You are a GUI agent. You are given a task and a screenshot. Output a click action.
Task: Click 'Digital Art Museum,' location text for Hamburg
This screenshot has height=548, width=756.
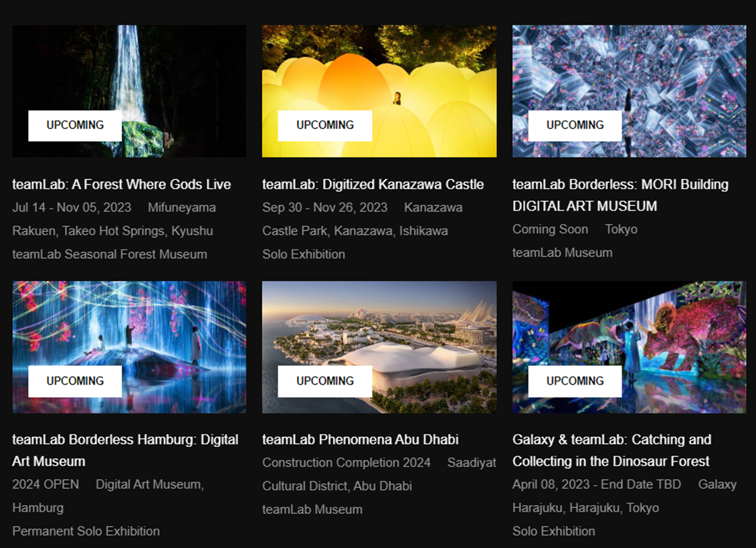click(x=150, y=484)
